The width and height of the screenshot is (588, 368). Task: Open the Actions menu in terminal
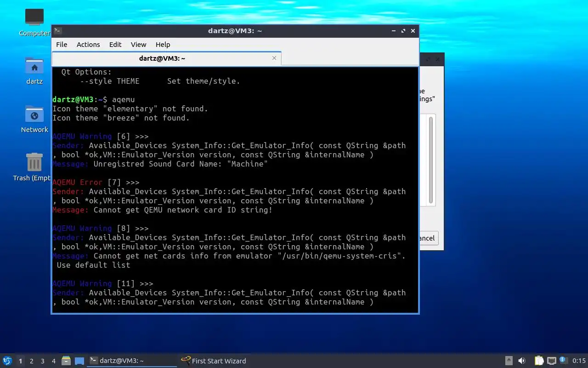coord(88,45)
